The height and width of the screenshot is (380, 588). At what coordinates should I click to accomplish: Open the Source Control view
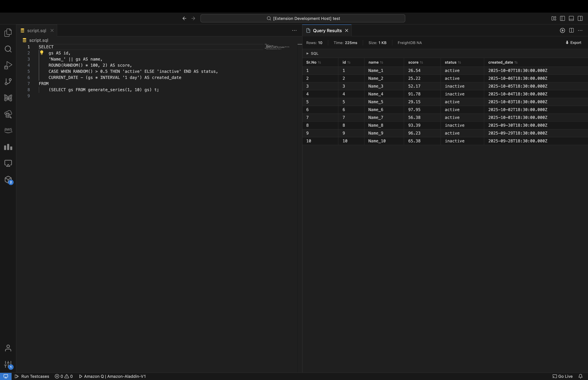pyautogui.click(x=8, y=81)
